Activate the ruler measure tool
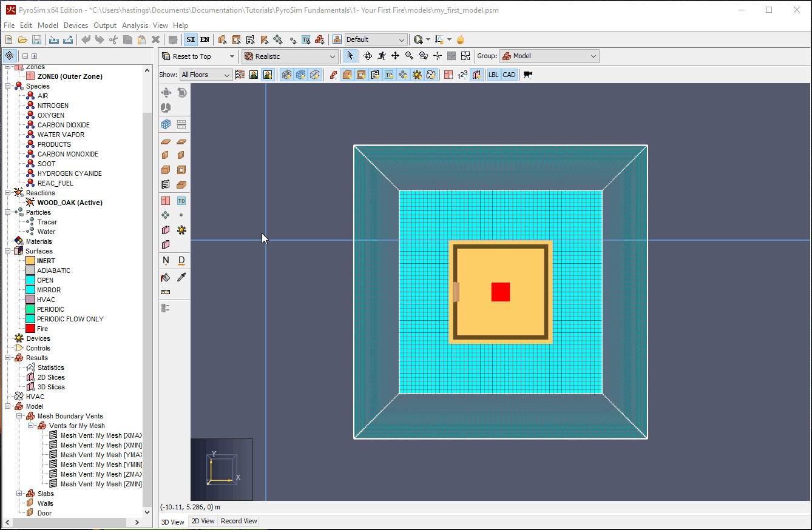 point(166,292)
